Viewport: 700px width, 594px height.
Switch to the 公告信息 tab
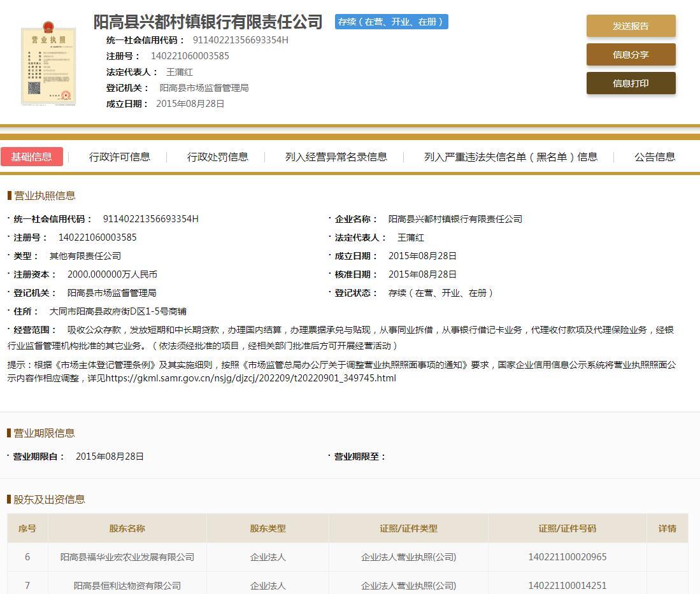655,157
